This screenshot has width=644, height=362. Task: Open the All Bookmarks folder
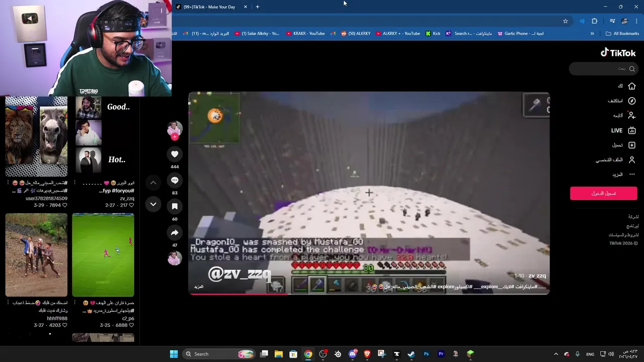pos(622,34)
